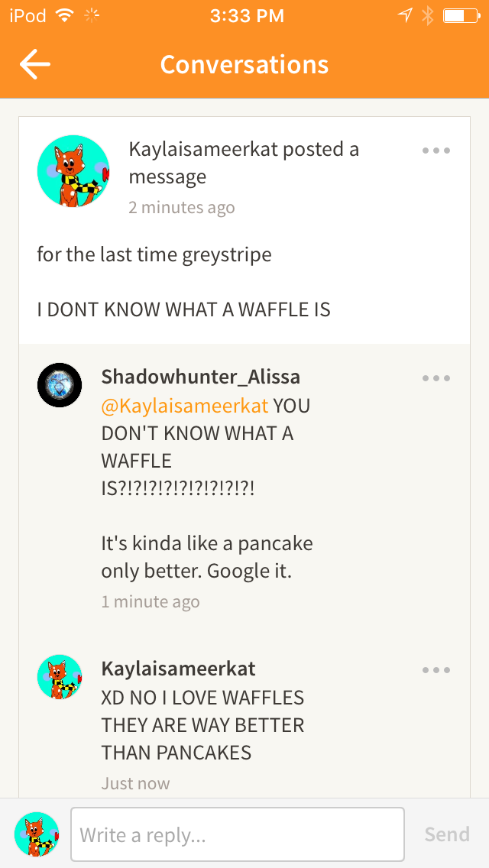Tap the Send button
Viewport: 489px width, 868px height.
point(447,834)
